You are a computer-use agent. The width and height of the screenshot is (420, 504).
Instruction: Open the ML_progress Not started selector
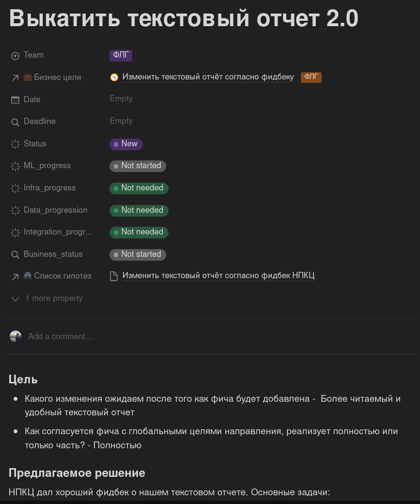138,166
